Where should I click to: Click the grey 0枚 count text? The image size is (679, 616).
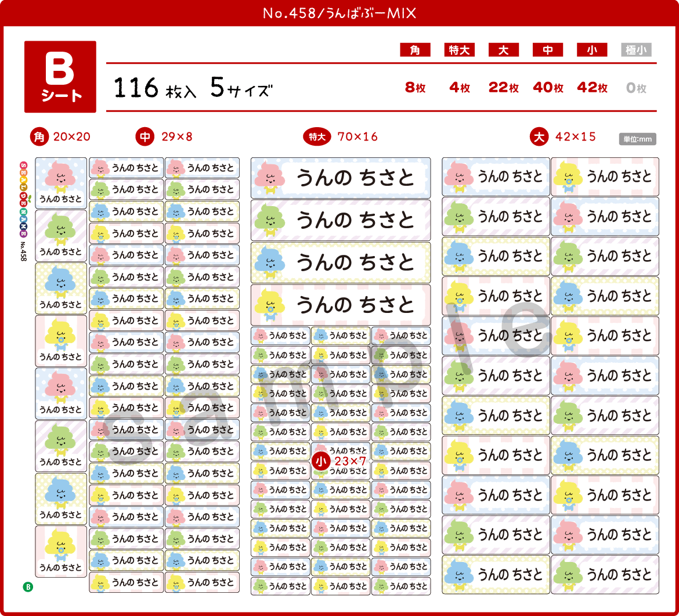[636, 88]
